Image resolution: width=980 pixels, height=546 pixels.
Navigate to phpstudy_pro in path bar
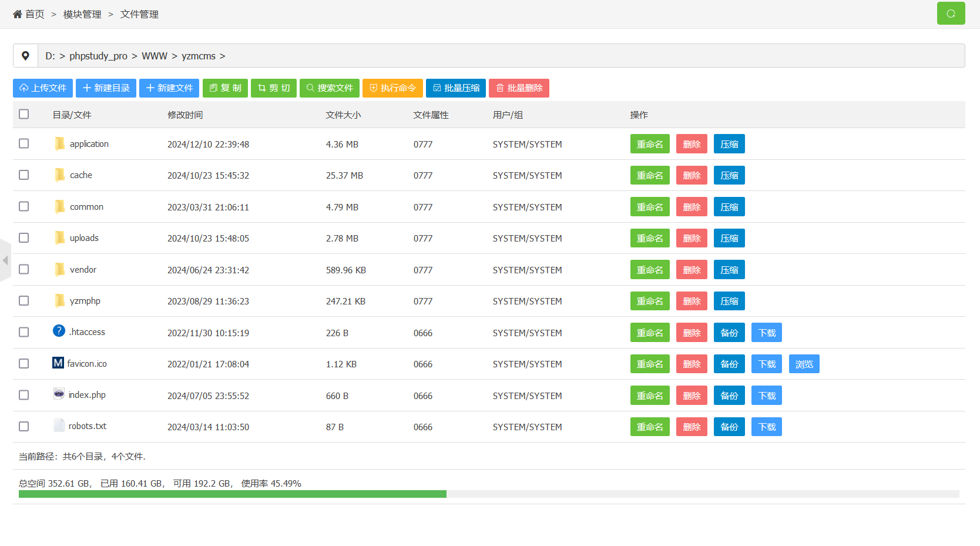(98, 56)
